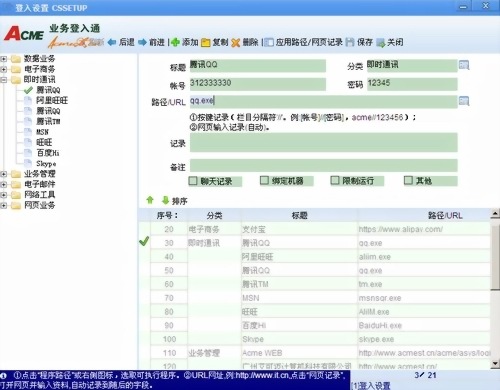Click the table scrollbar down arrow

tap(495, 364)
